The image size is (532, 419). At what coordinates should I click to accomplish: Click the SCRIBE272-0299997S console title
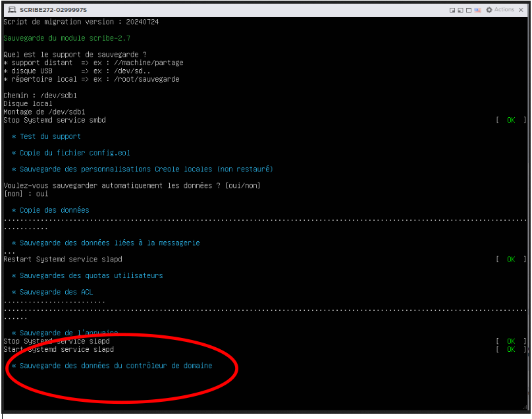pyautogui.click(x=53, y=10)
